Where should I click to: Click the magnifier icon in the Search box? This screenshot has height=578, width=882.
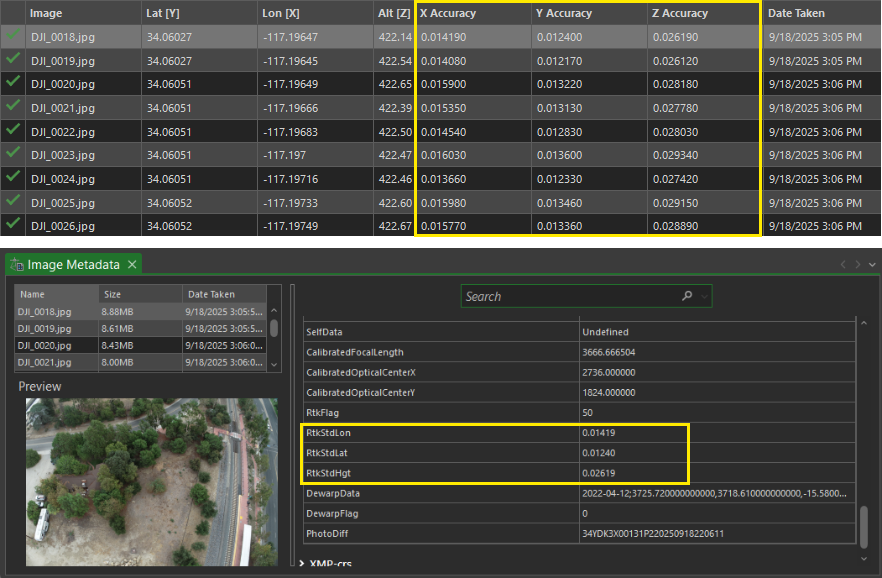tap(688, 296)
